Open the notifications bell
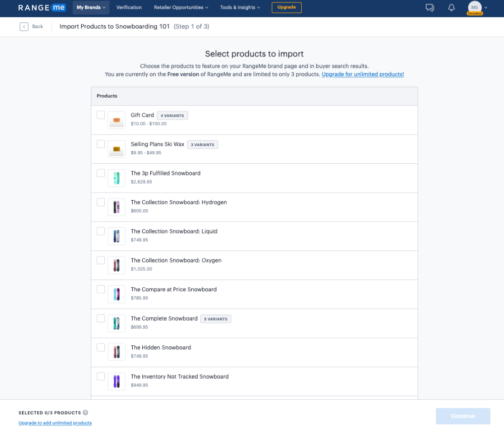The image size is (504, 432). coord(451,8)
